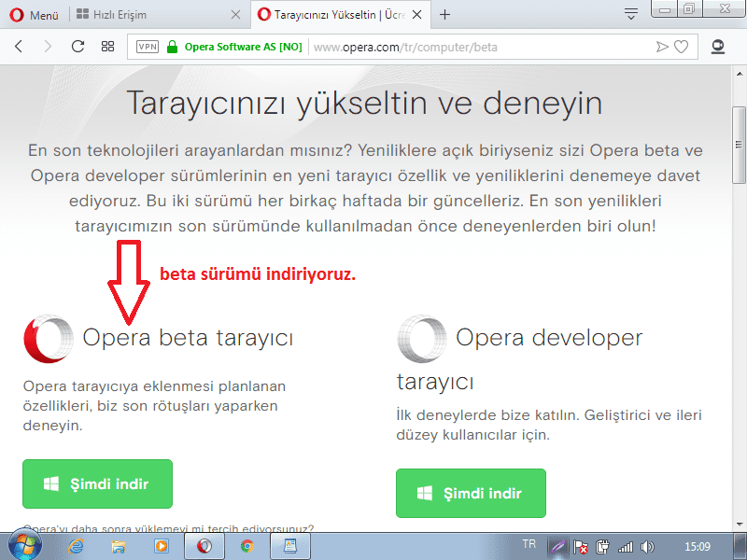Download Opera beta with Şimdi indir
The width and height of the screenshot is (747, 560).
point(97,483)
